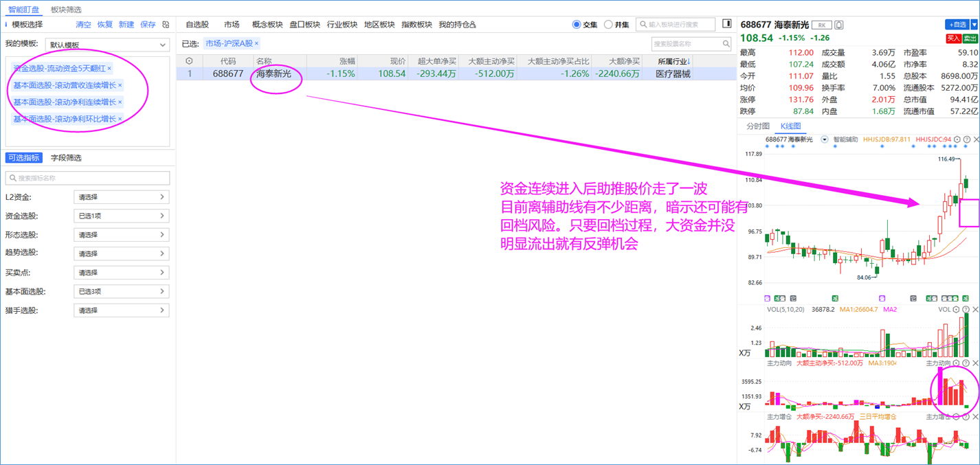Open settings icon of the 主力动向 panel
Viewport: 980px width, 465px height.
click(x=957, y=363)
